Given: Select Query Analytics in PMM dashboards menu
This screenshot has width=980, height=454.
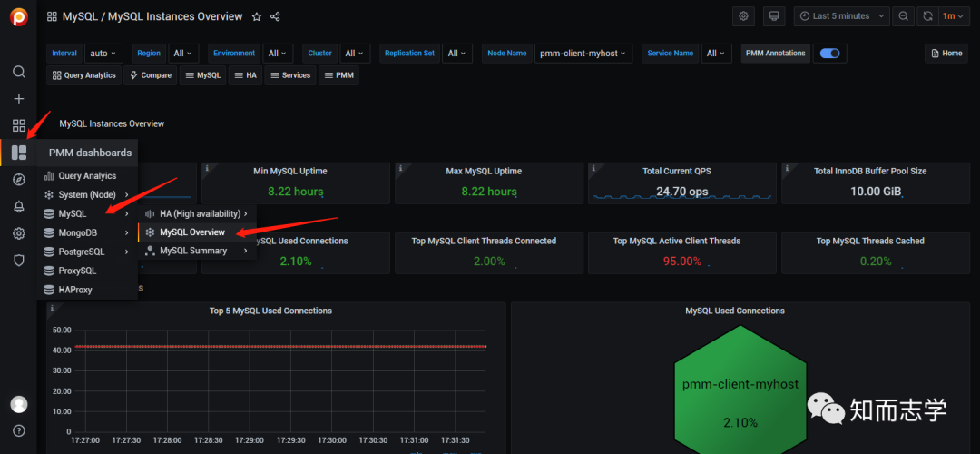Looking at the screenshot, I should point(87,176).
